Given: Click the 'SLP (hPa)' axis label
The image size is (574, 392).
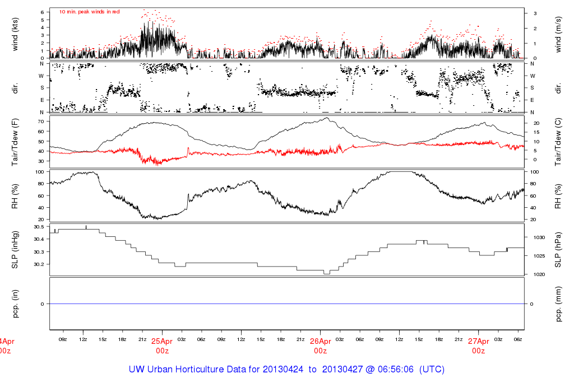Looking at the screenshot, I should pos(558,250).
